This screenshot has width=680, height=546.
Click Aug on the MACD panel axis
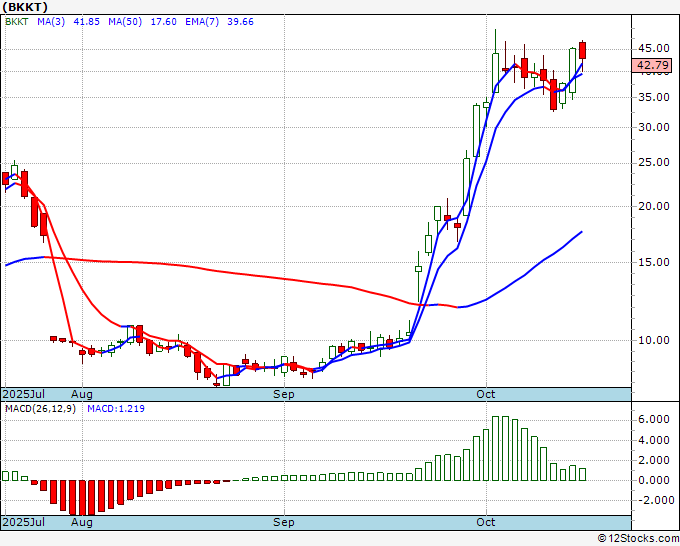coord(82,522)
